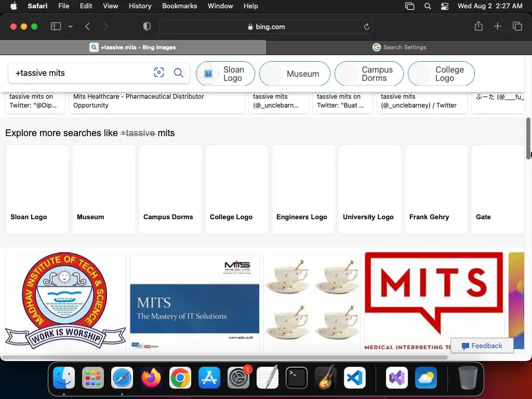This screenshot has width=532, height=399.
Task: Choose the Campus Dorms suggestion chip
Action: pyautogui.click(x=369, y=74)
